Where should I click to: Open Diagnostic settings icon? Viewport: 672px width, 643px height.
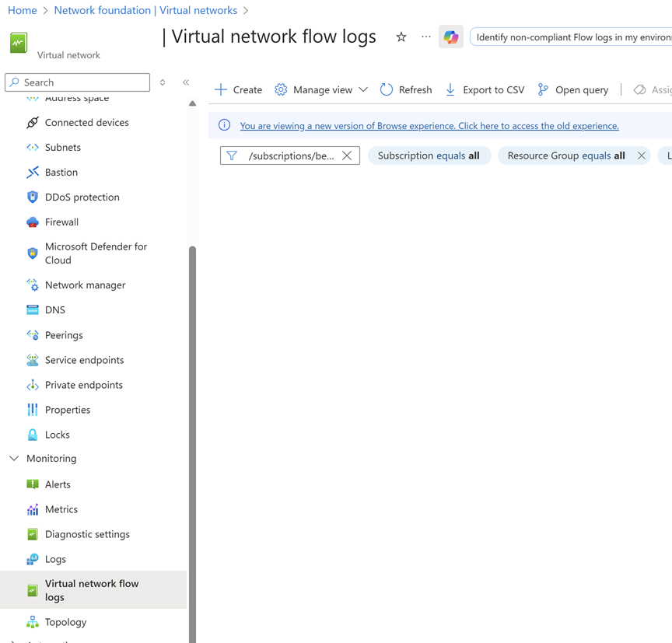coord(33,534)
